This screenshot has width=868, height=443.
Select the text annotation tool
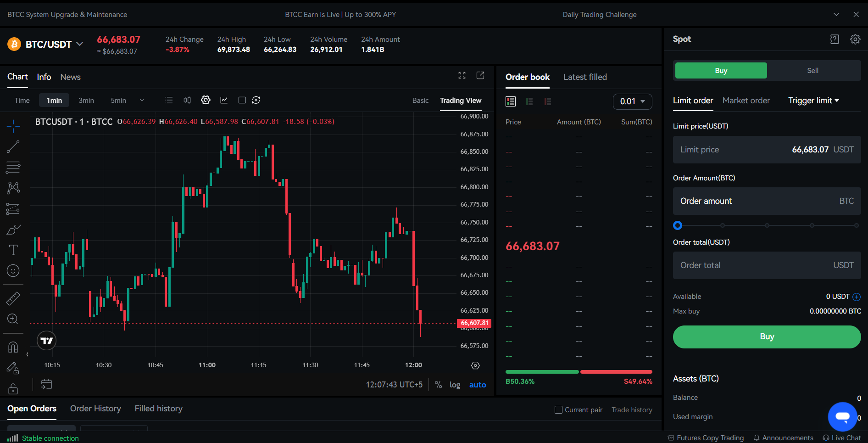[13, 250]
